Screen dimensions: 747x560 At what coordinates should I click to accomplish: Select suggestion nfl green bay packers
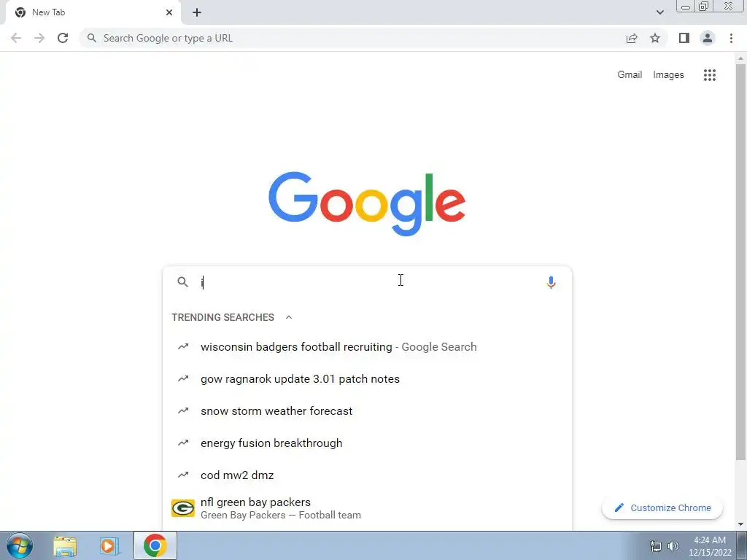click(367, 508)
